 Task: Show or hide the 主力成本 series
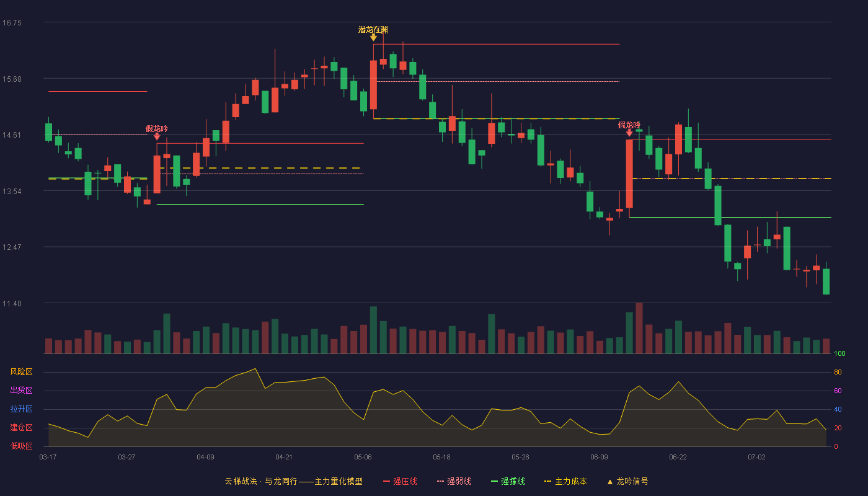coord(565,481)
